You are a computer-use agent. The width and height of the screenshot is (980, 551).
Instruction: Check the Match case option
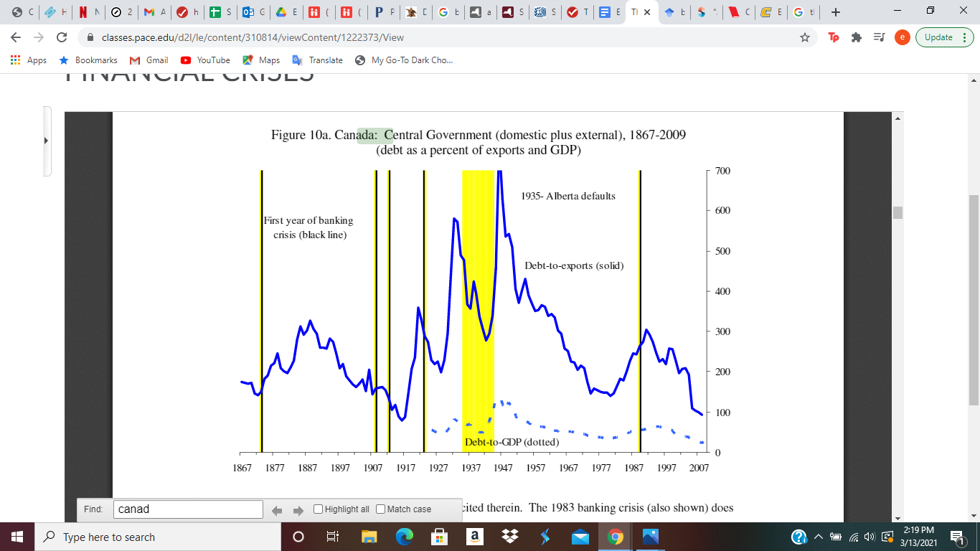click(380, 509)
